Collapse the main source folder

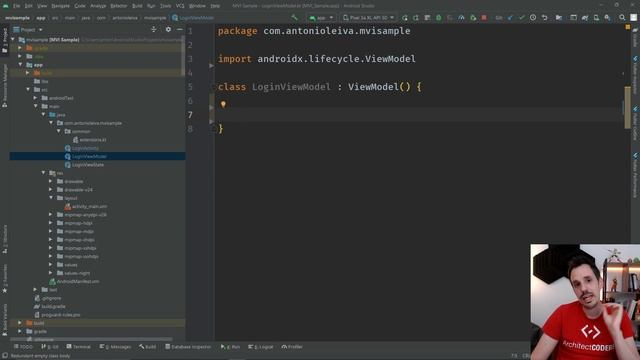[36, 106]
